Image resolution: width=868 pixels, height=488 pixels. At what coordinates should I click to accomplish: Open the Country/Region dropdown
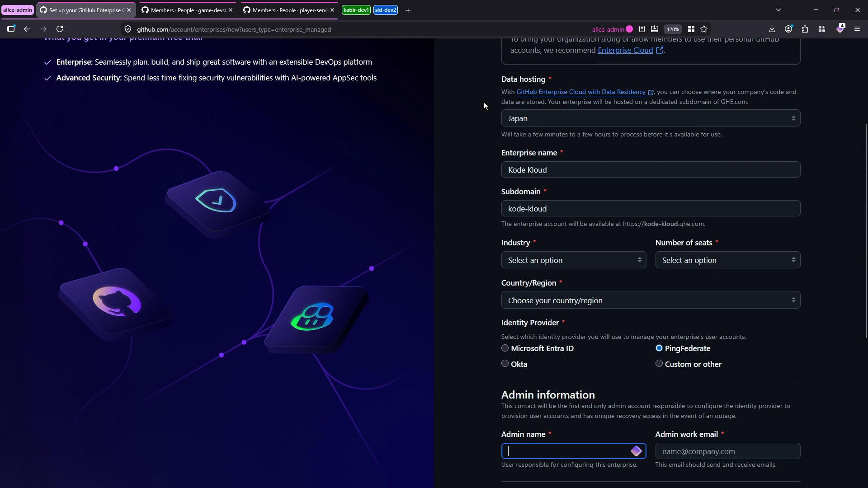(x=651, y=300)
